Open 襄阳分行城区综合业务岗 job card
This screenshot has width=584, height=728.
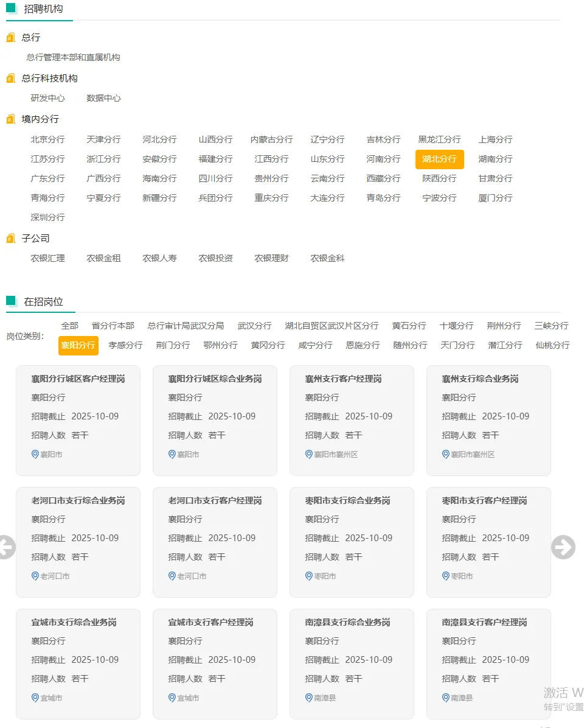pyautogui.click(x=215, y=421)
